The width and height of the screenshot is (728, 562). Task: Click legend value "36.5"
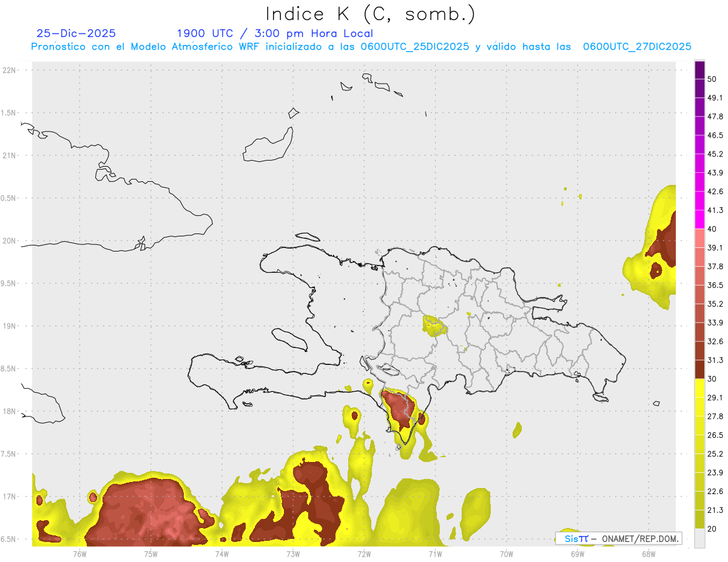(x=715, y=285)
